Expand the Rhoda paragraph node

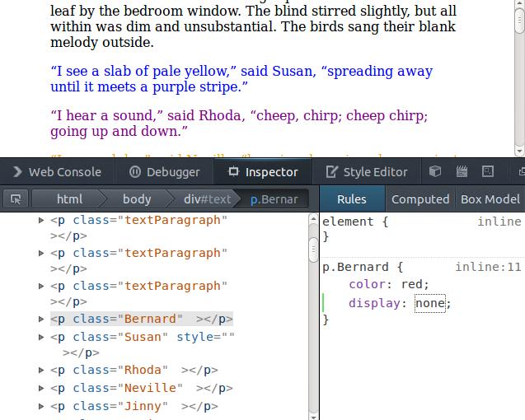point(41,370)
